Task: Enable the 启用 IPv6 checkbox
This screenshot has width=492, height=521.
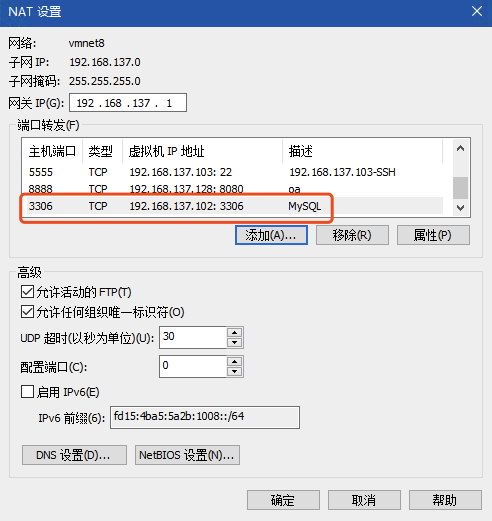Action: point(27,392)
